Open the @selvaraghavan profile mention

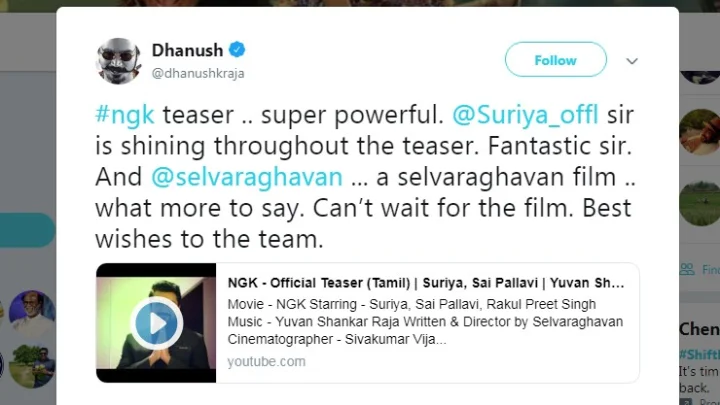point(247,177)
